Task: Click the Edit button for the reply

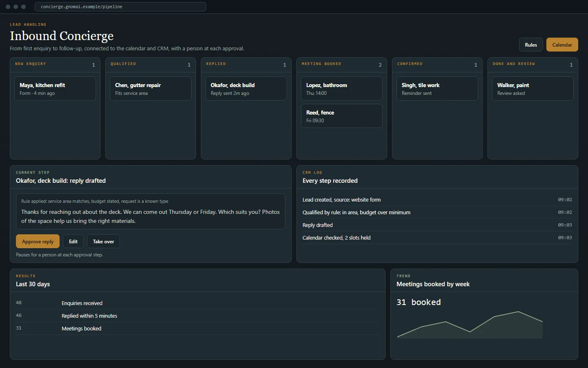Action: 73,241
